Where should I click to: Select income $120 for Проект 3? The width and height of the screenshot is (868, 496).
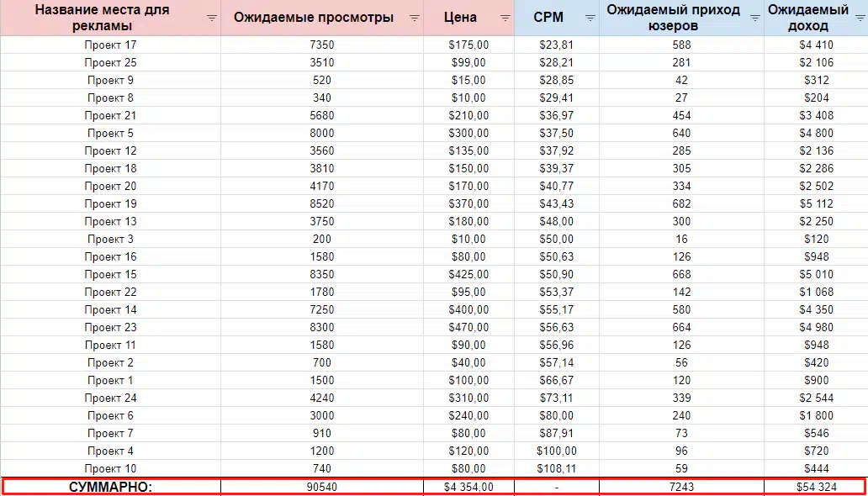pyautogui.click(x=816, y=239)
